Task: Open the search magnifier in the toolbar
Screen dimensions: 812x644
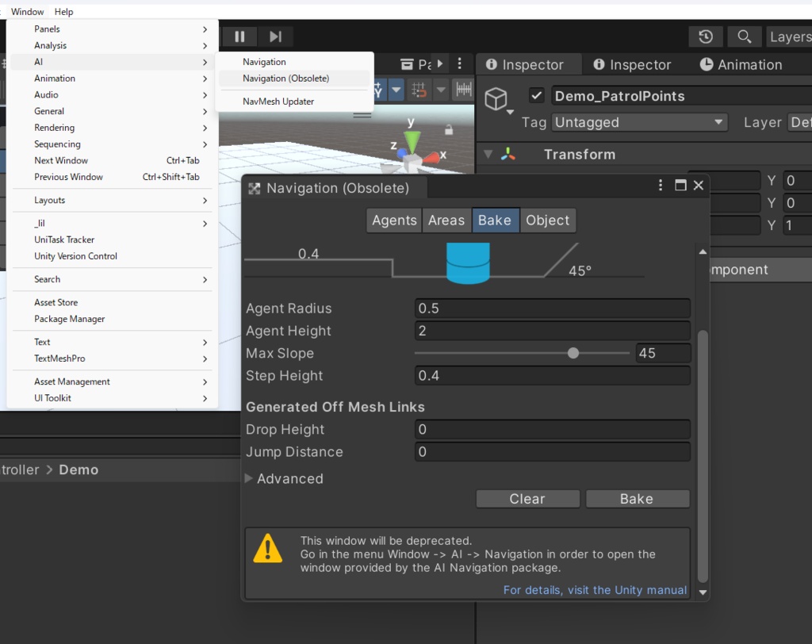Action: click(744, 36)
